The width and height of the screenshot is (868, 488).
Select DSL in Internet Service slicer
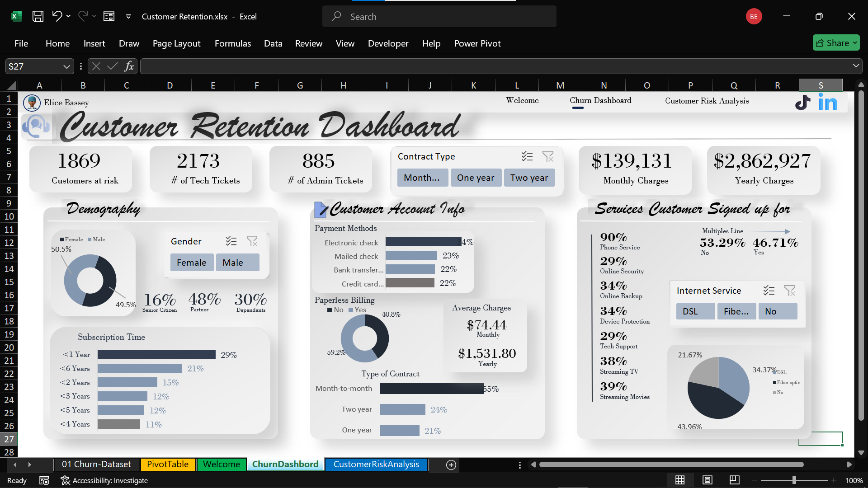pos(695,311)
